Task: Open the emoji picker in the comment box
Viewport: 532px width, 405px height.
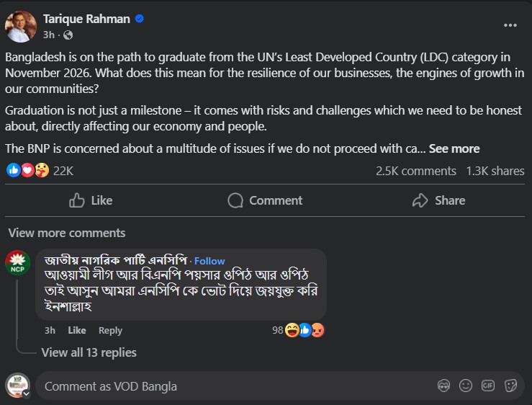Action: [466, 386]
